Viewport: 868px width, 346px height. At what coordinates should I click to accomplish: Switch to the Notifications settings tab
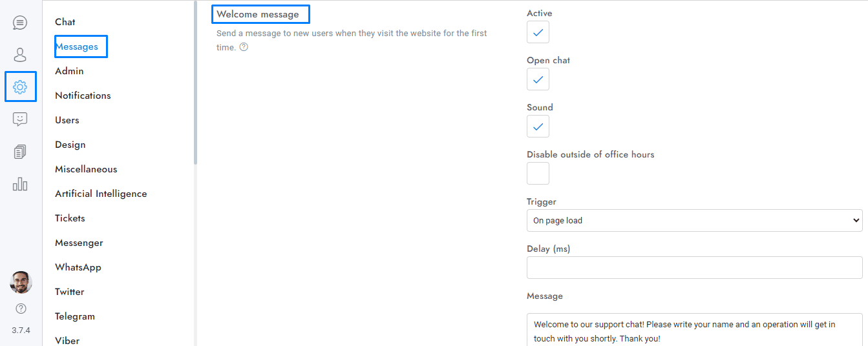point(83,96)
